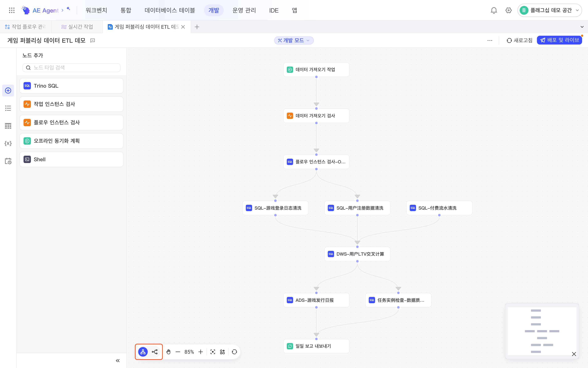Expand the 개발 모드 dropdown
This screenshot has width=588, height=368.
pos(294,40)
